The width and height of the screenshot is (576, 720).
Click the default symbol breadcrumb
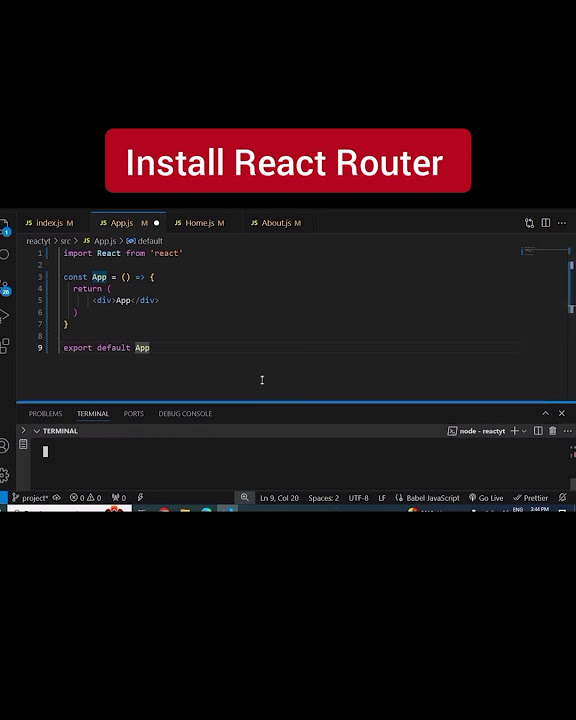click(145, 241)
